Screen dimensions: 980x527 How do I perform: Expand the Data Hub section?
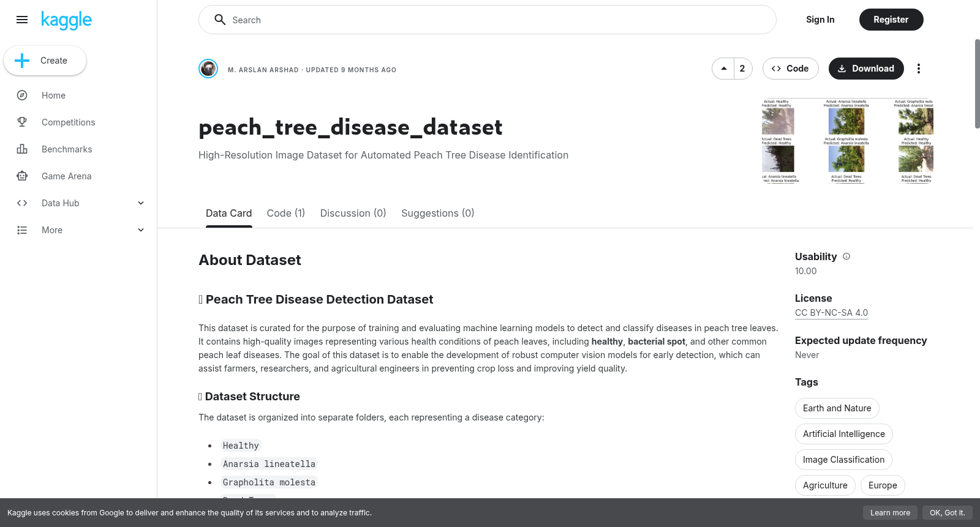pos(141,203)
